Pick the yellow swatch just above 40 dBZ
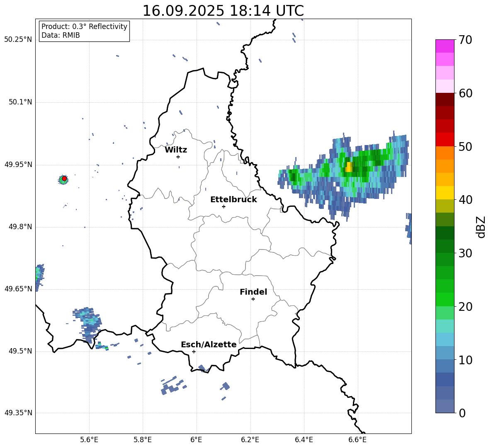This screenshot has height=448, width=491. point(445,193)
